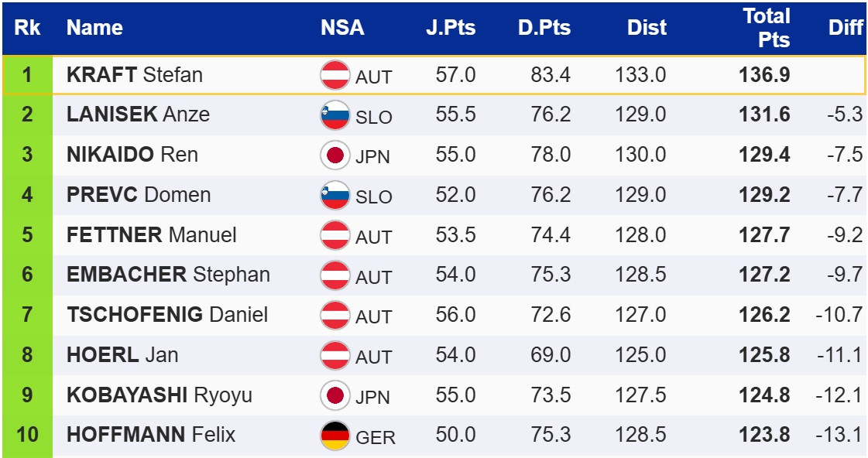The height and width of the screenshot is (458, 868).
Task: Click rank 10 green cell
Action: pos(27,435)
